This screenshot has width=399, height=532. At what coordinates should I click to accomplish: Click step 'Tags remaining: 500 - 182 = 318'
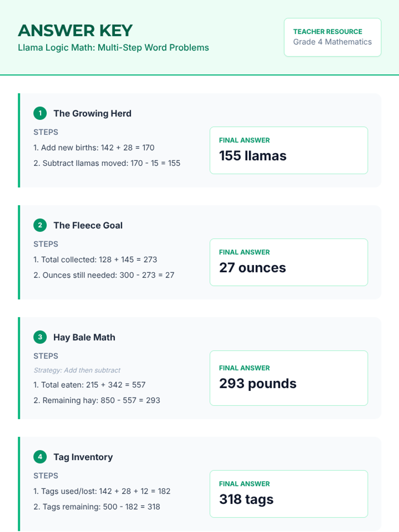tap(97, 507)
